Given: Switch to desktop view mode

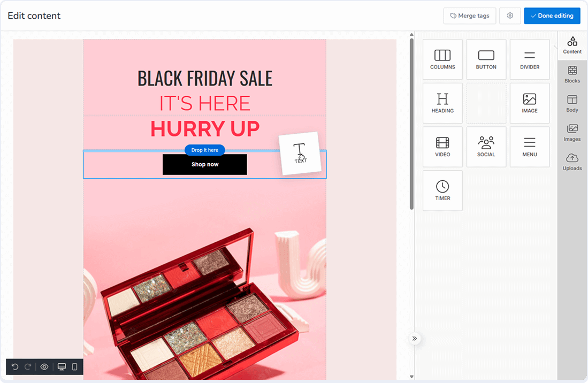Looking at the screenshot, I should [62, 366].
